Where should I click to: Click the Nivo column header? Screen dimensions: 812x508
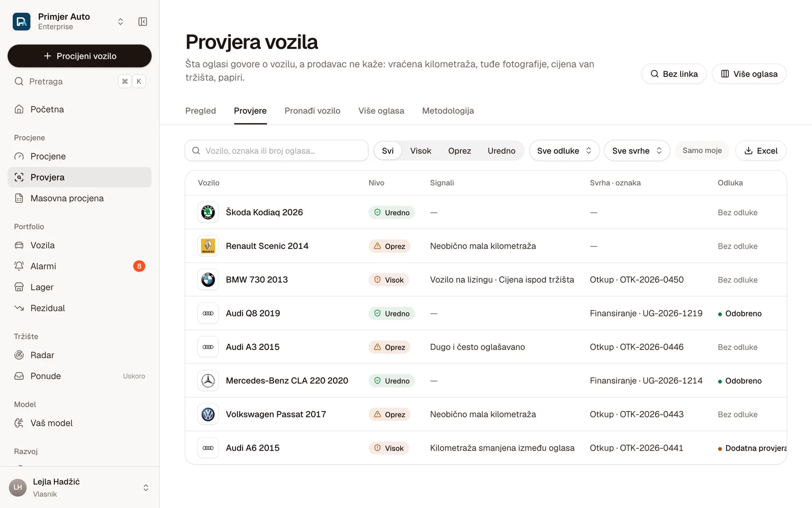point(377,183)
